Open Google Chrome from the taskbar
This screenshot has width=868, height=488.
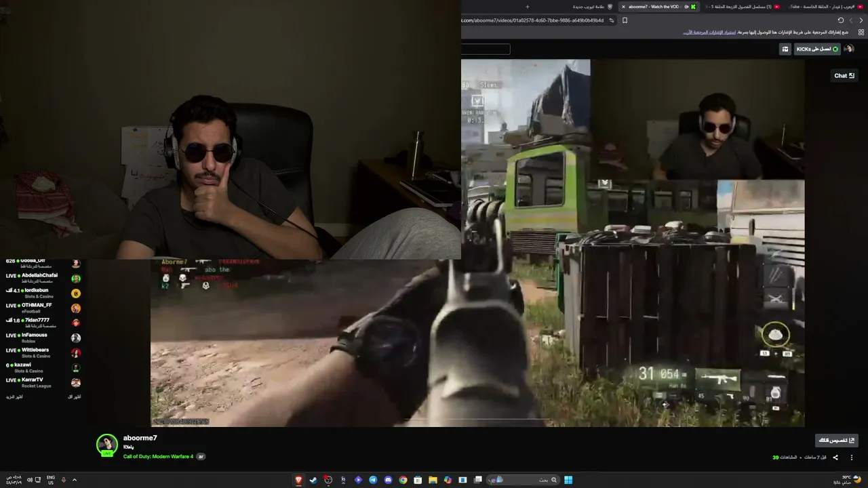(x=403, y=480)
